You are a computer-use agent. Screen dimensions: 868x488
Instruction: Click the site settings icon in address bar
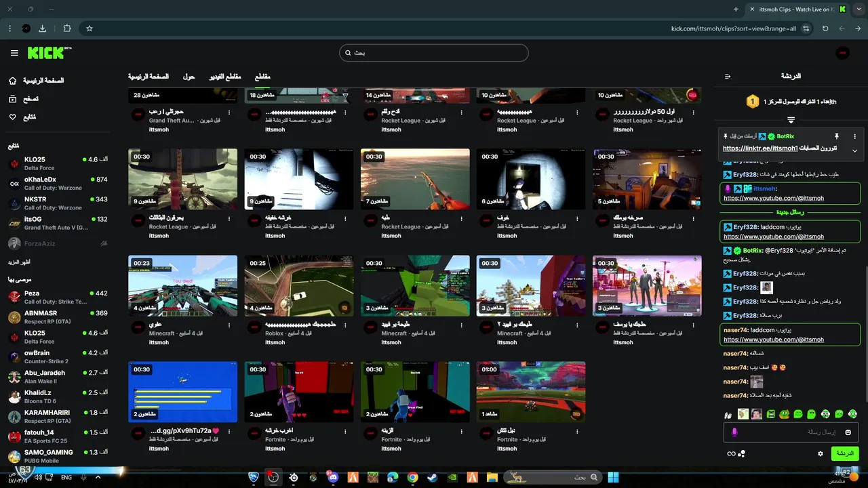tap(806, 28)
